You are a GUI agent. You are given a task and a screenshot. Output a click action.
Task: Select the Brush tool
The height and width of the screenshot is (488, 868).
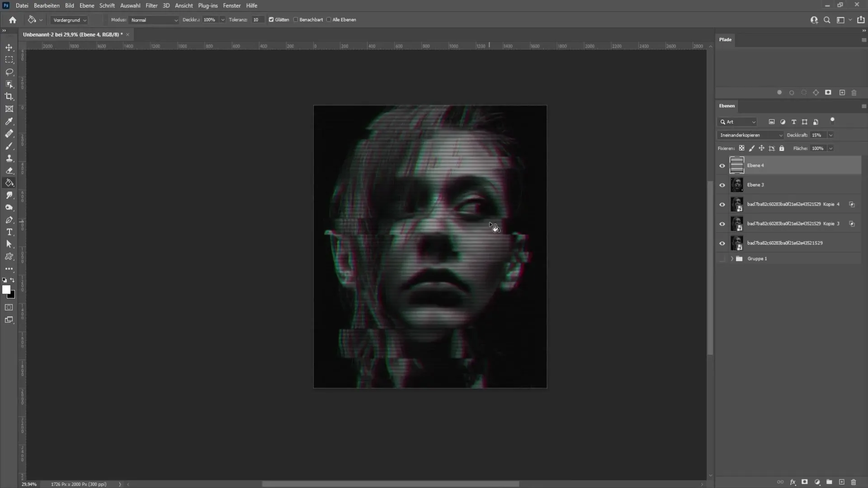9,146
